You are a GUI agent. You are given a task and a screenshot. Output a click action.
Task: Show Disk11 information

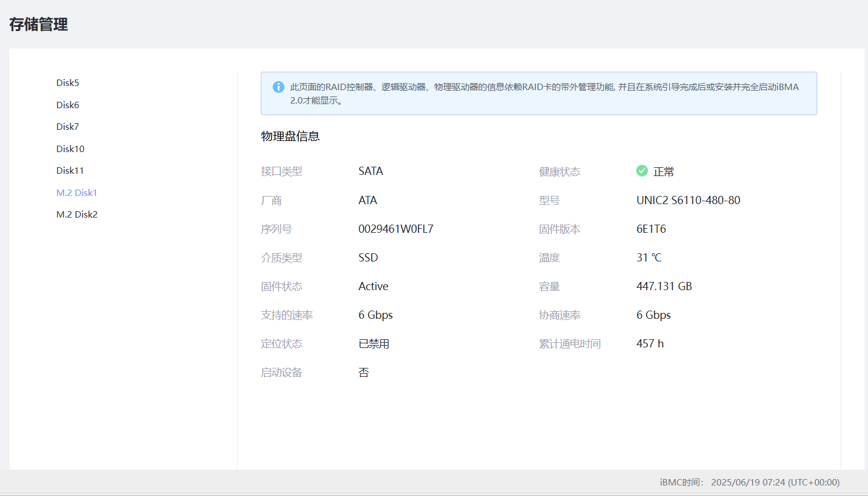click(x=70, y=171)
